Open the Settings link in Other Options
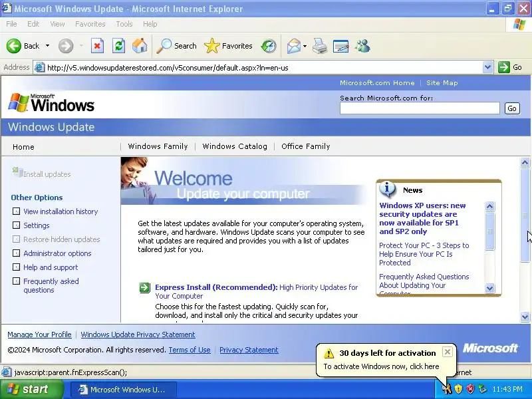 coord(37,225)
